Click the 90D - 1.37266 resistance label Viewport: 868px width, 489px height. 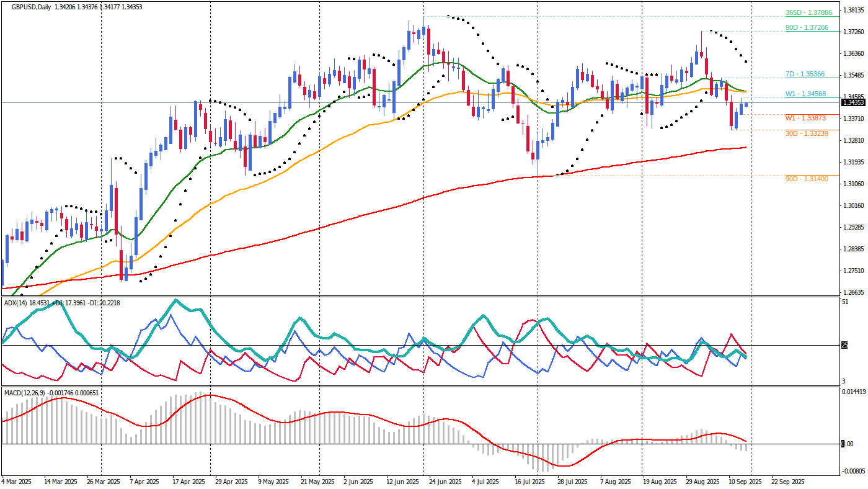tap(807, 27)
